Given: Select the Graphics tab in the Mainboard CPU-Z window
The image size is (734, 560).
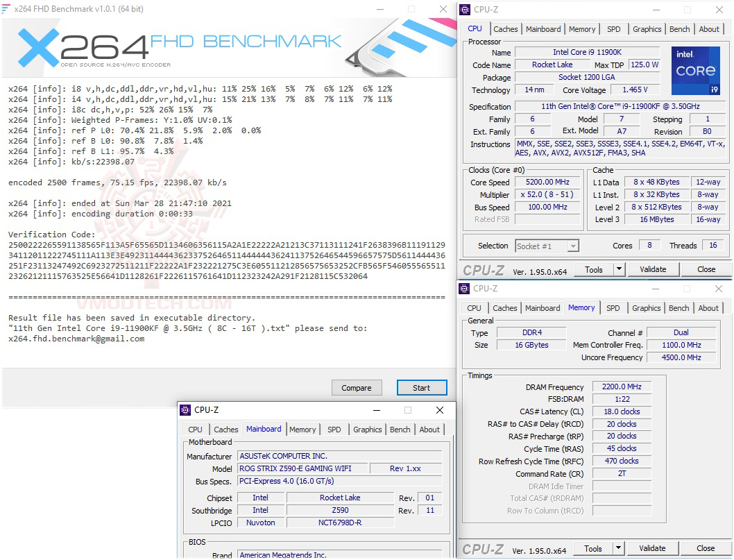Looking at the screenshot, I should click(368, 430).
